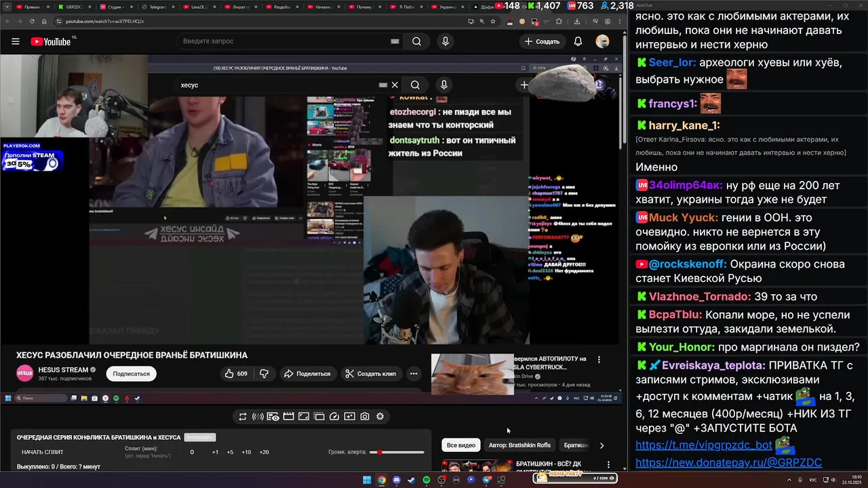Click the browser address bar URL
Image resolution: width=868 pixels, height=488 pixels.
(104, 21)
